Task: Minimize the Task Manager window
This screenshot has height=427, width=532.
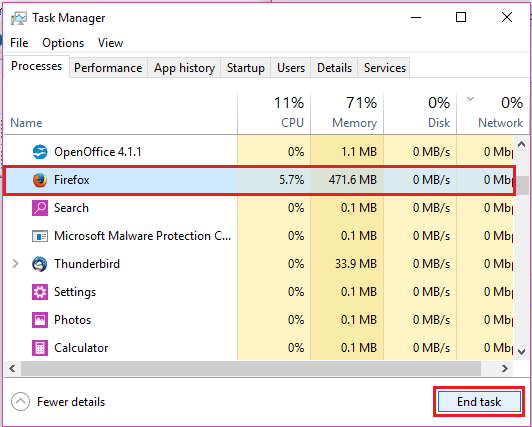Action: (x=416, y=17)
